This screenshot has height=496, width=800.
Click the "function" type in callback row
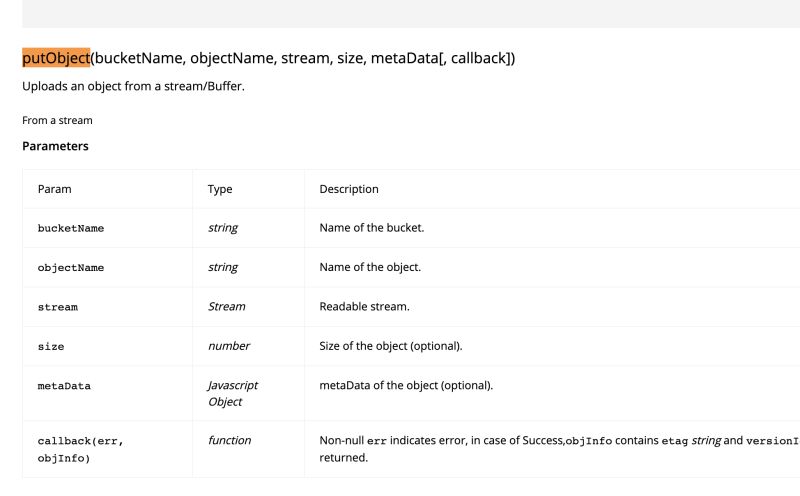click(x=229, y=440)
